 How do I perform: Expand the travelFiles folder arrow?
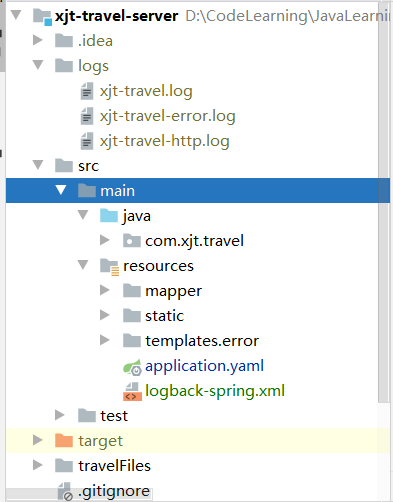click(38, 465)
